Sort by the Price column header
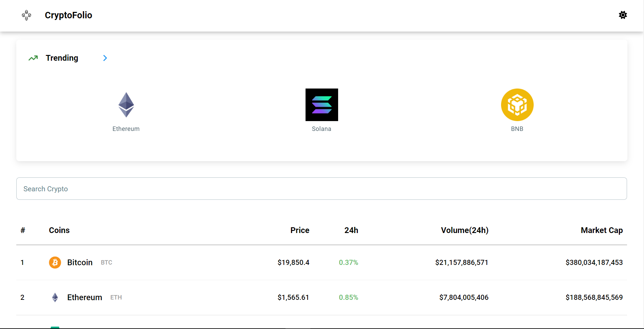The image size is (644, 329). pyautogui.click(x=300, y=230)
